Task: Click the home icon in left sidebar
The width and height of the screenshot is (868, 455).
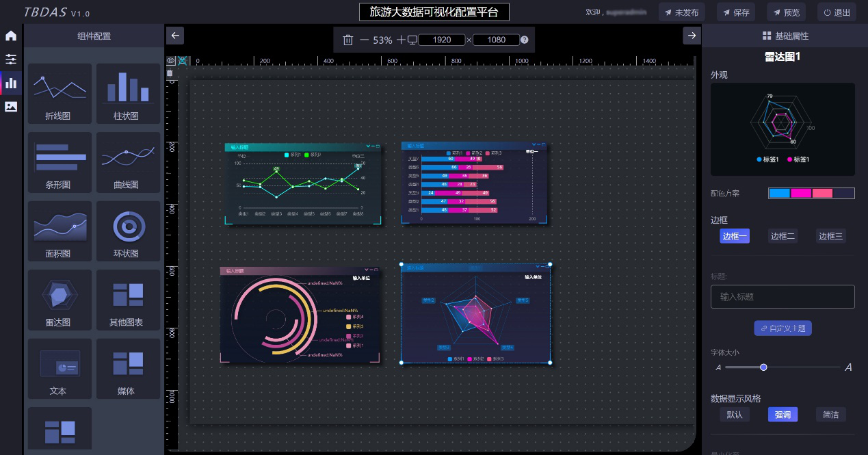Action: 11,36
